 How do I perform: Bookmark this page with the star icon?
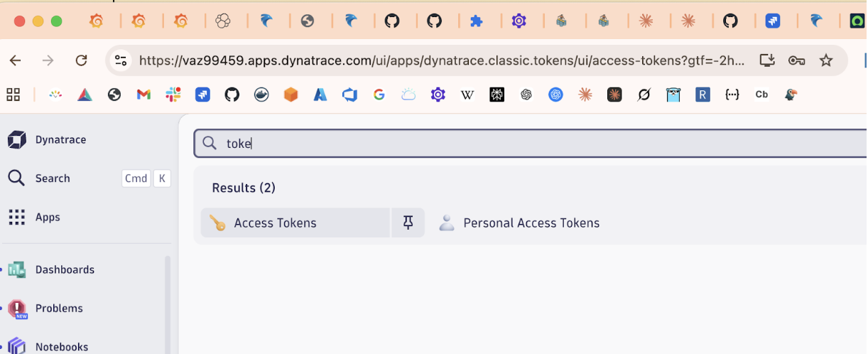tap(826, 60)
